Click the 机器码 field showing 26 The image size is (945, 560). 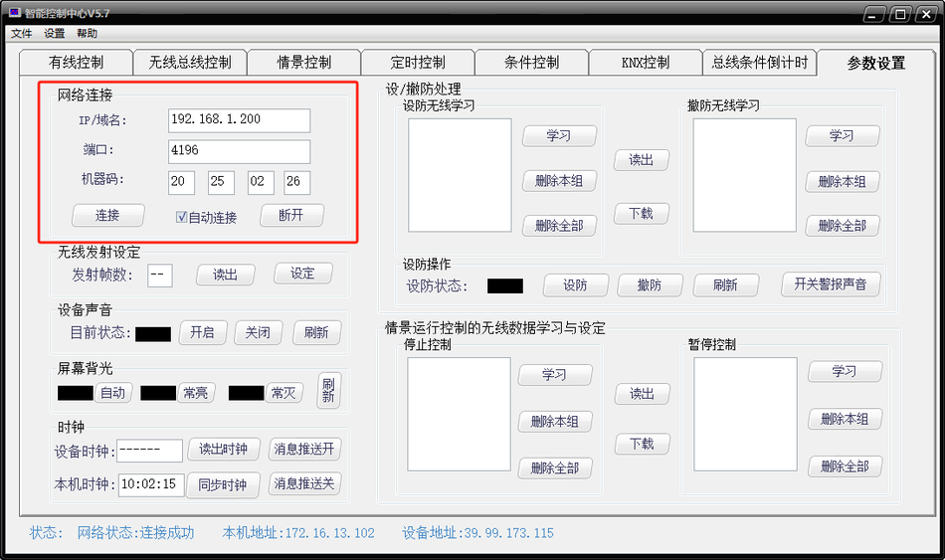pyautogui.click(x=297, y=182)
